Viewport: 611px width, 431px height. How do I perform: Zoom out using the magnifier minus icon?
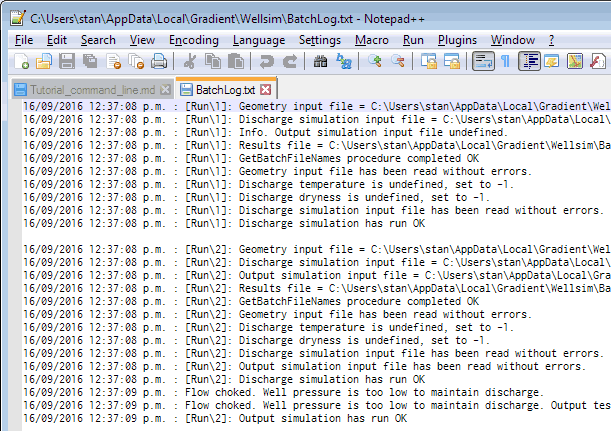click(x=397, y=61)
